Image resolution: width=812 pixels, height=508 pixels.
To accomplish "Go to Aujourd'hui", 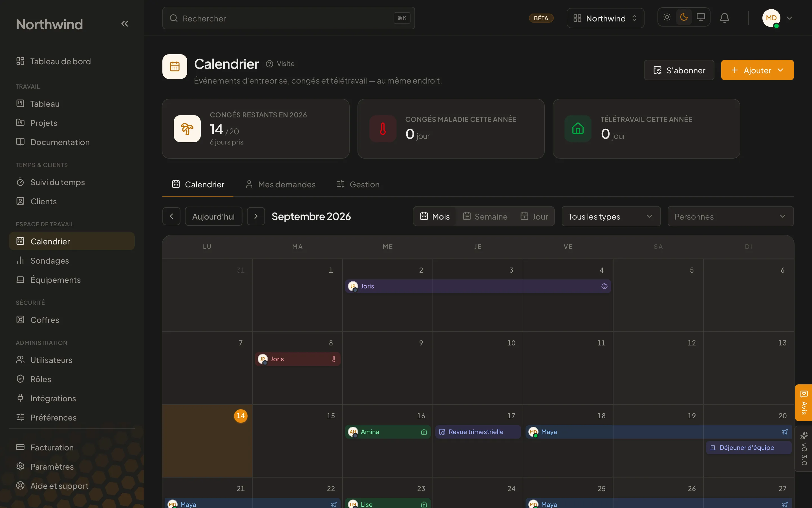I will (x=213, y=216).
